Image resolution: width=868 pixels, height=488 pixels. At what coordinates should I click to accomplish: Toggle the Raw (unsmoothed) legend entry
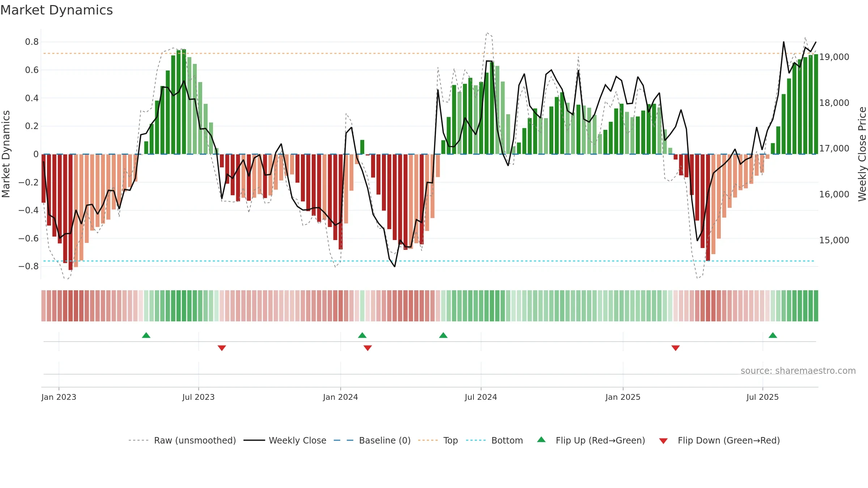(x=182, y=440)
